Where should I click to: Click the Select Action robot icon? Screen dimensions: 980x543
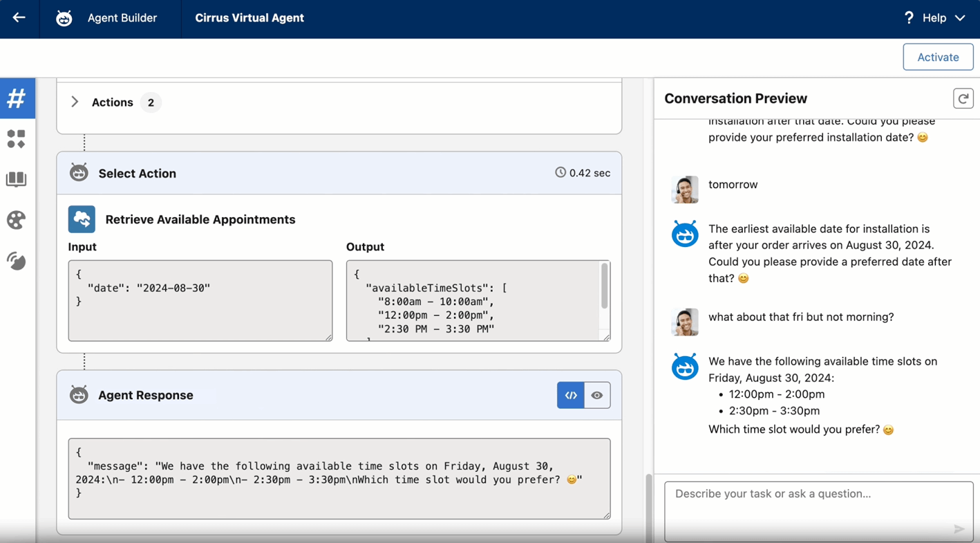coord(79,173)
